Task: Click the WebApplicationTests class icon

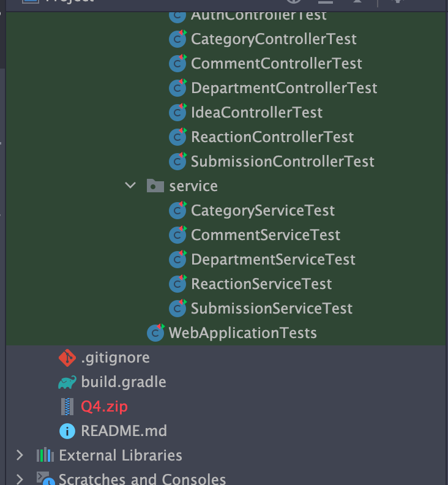Action: [x=156, y=333]
